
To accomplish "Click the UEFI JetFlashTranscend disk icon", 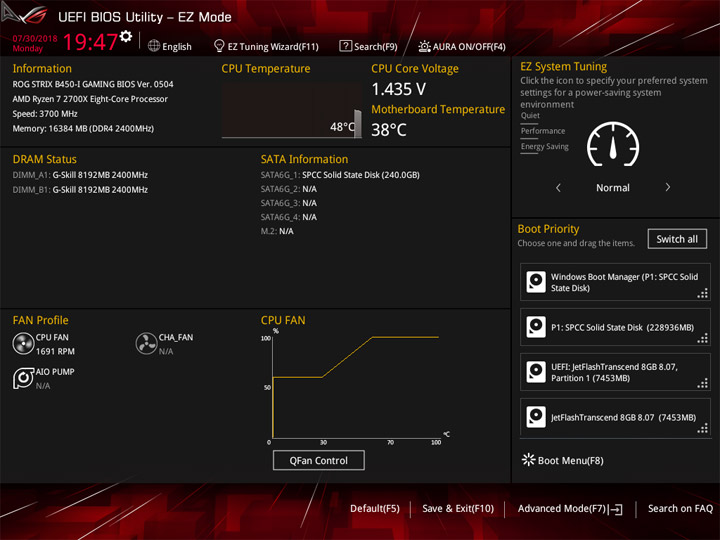I will (536, 372).
